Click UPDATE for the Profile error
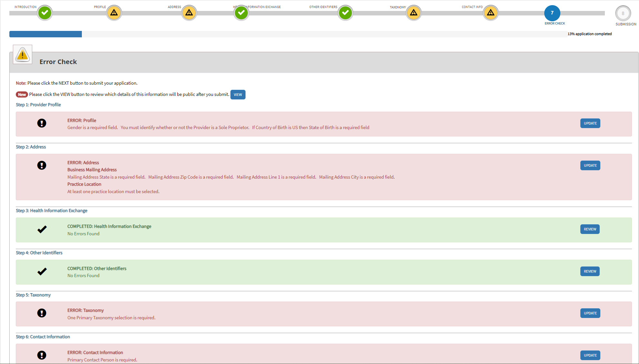The image size is (639, 364). point(590,123)
